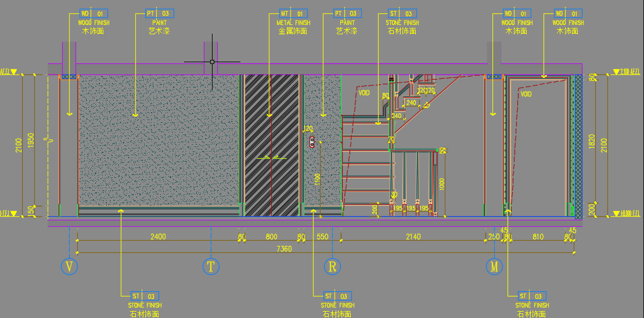Select the overall 7360 dimension

click(283, 249)
